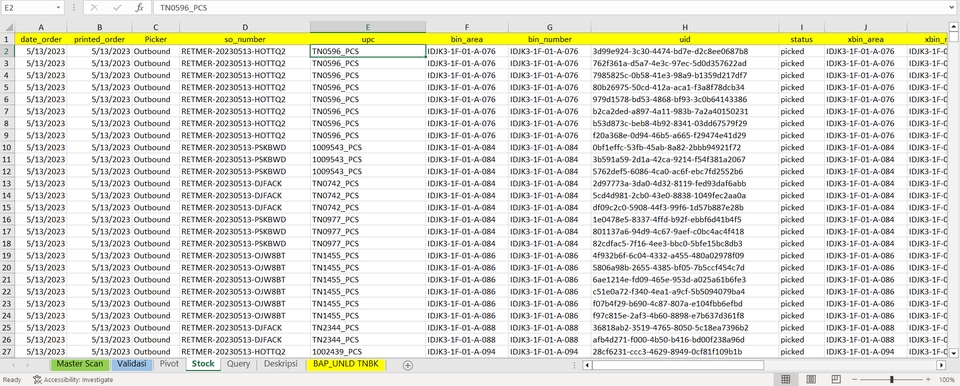The height and width of the screenshot is (386, 960).
Task: Click uid cell 0bf1effc-53fb-45ab-8a82-2bbb94921f72
Action: [x=685, y=147]
